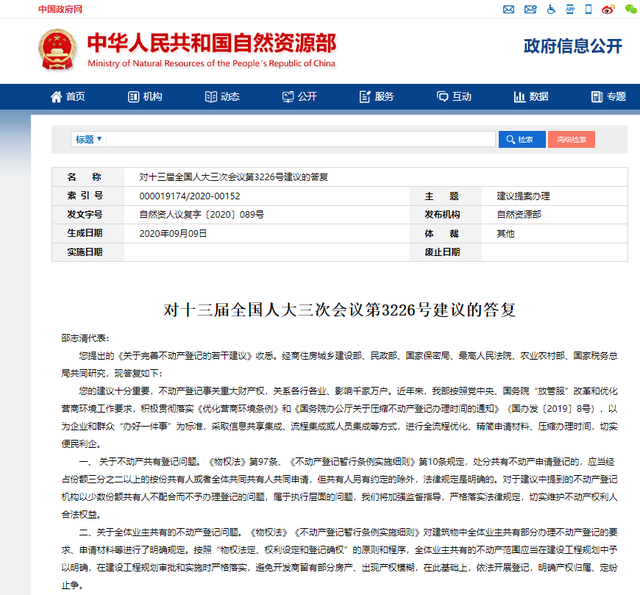The image size is (640, 595).
Task: Follow the 中国政府网 link
Action: [60, 9]
